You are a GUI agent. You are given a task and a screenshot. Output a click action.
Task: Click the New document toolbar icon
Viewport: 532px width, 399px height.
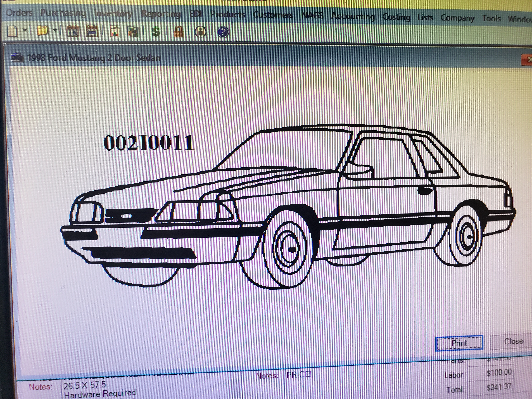pos(13,31)
